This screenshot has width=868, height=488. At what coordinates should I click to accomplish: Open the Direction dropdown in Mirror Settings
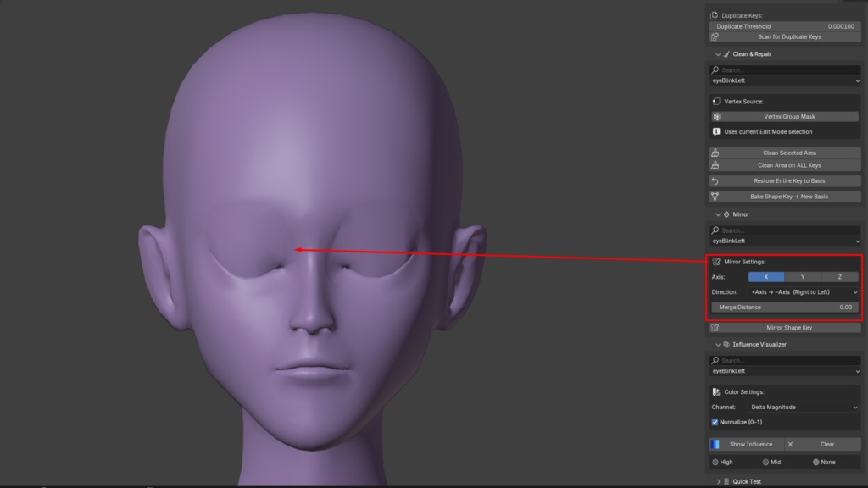click(804, 292)
